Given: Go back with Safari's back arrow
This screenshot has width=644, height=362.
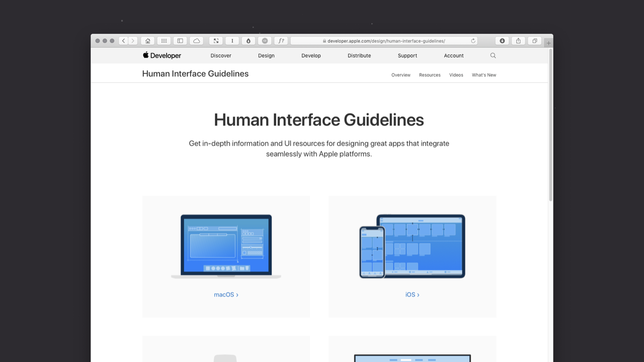Looking at the screenshot, I should (x=123, y=41).
